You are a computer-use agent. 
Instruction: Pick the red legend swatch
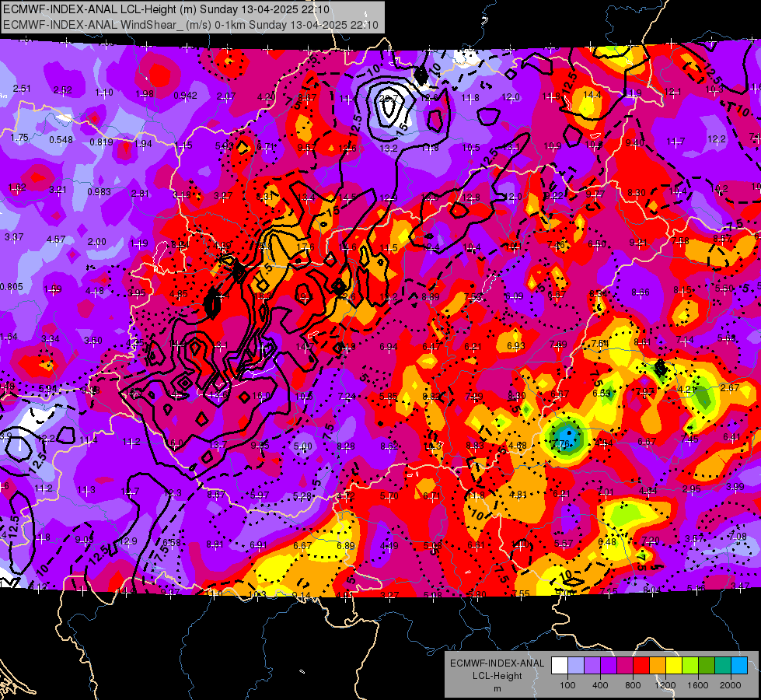click(x=641, y=665)
